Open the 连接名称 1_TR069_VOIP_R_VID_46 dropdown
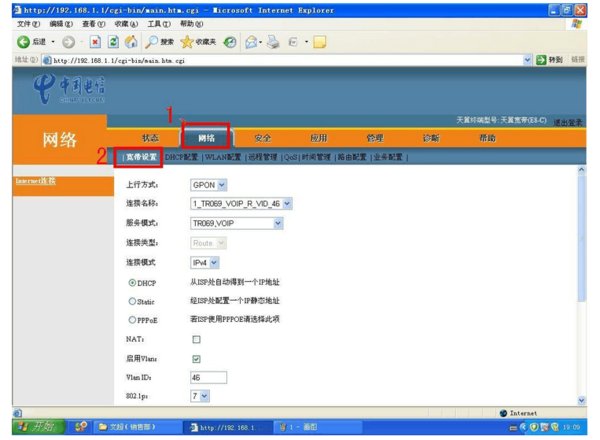 point(241,204)
